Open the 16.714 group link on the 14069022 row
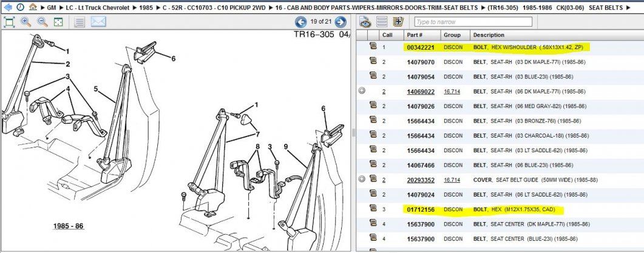 [x=452, y=92]
